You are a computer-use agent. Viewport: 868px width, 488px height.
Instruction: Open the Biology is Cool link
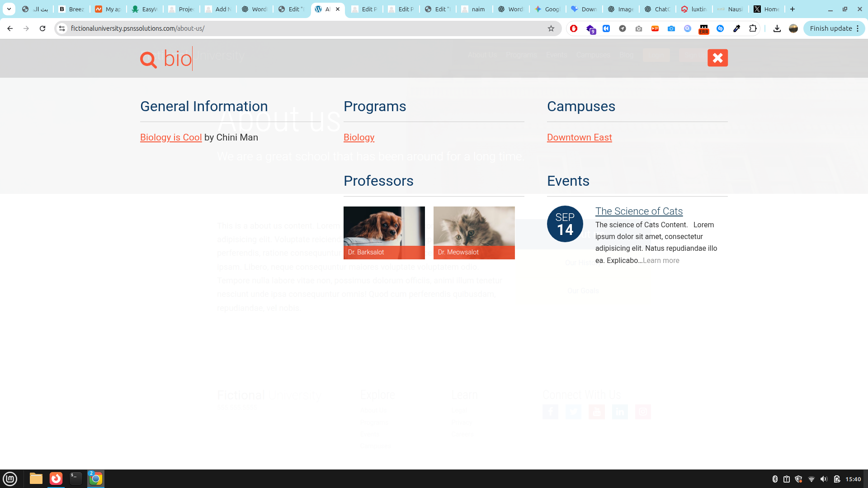coord(171,137)
